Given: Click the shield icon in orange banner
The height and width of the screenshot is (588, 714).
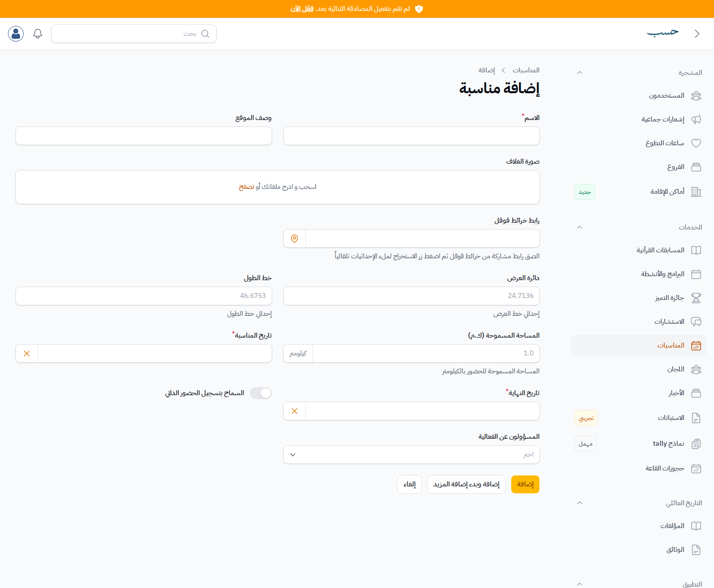Looking at the screenshot, I should point(419,9).
